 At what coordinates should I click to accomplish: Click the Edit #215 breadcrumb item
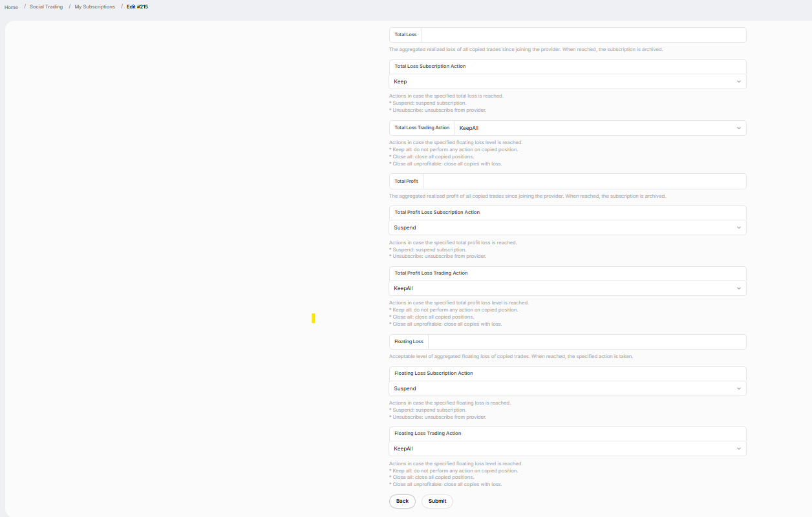[137, 7]
